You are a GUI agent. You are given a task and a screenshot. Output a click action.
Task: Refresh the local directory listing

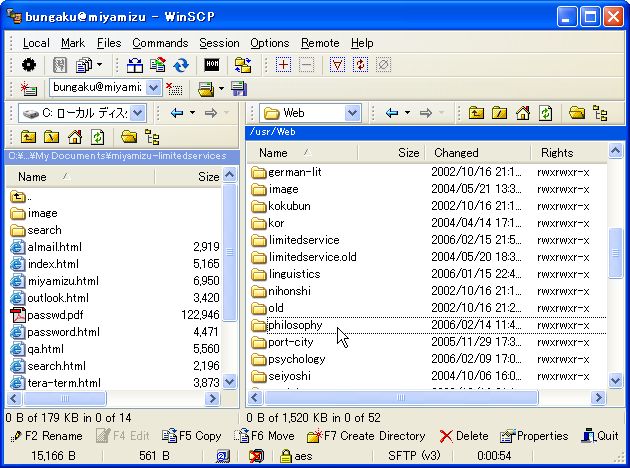[98, 137]
